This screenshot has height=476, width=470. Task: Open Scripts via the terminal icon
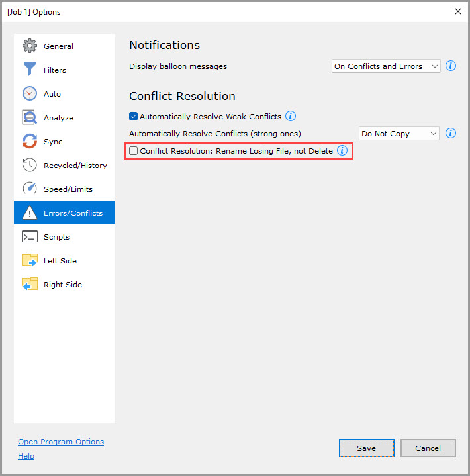pos(30,237)
